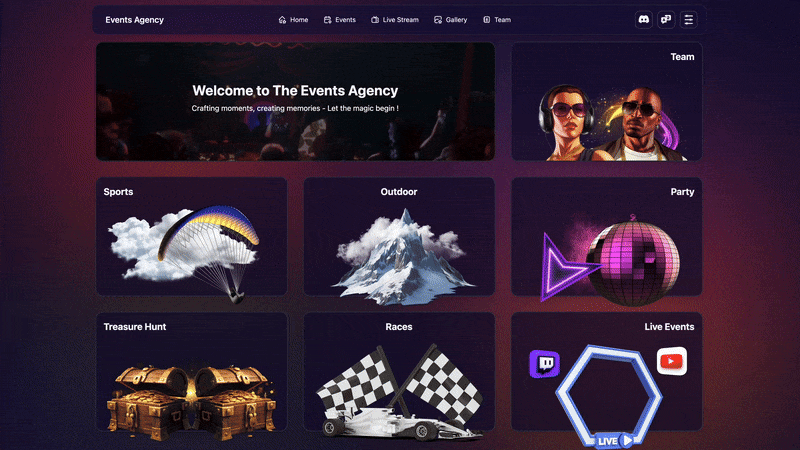Click the Gallery image icon in navbar
This screenshot has width=800, height=450.
tap(438, 20)
